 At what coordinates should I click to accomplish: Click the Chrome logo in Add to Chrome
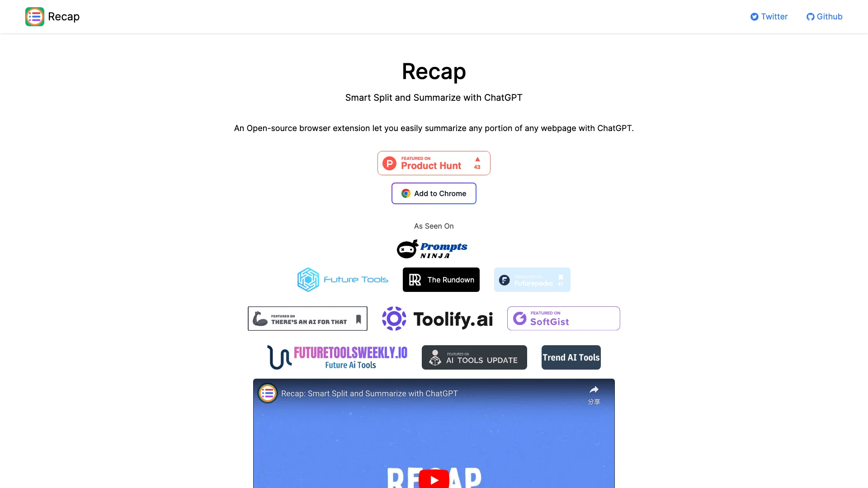click(406, 194)
